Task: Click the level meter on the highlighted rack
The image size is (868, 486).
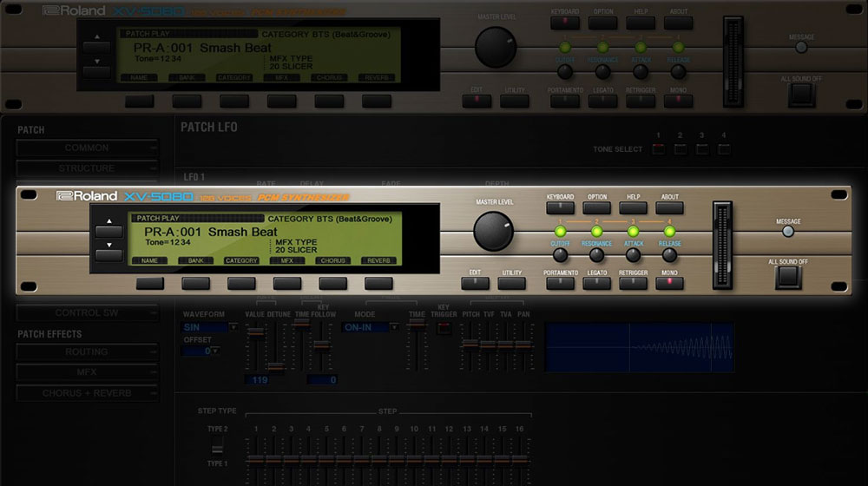Action: point(722,245)
